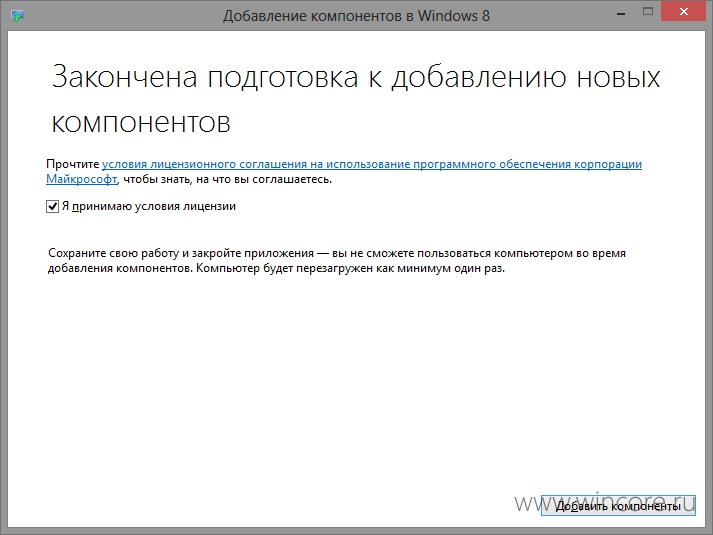The height and width of the screenshot is (535, 713).
Task: Click text 'Сохраните свою работу и закройте приложения'
Action: (181, 253)
